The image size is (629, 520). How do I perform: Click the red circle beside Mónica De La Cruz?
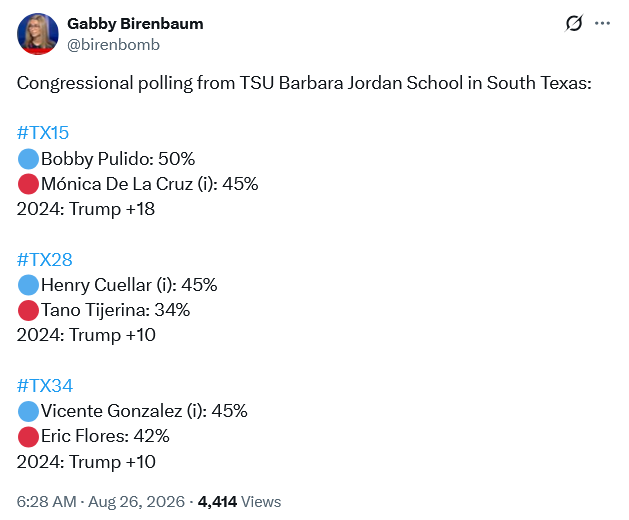click(28, 184)
